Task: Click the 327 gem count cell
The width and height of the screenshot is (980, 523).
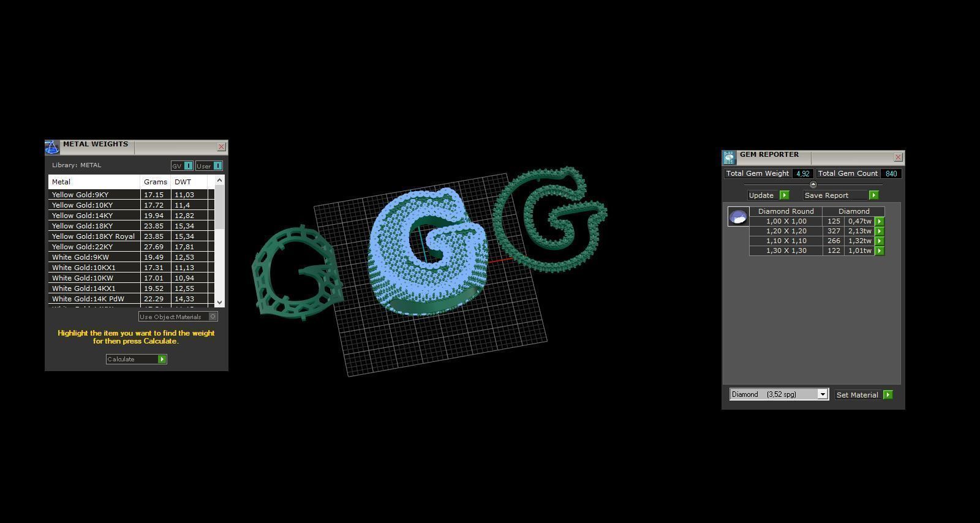Action: tap(834, 231)
